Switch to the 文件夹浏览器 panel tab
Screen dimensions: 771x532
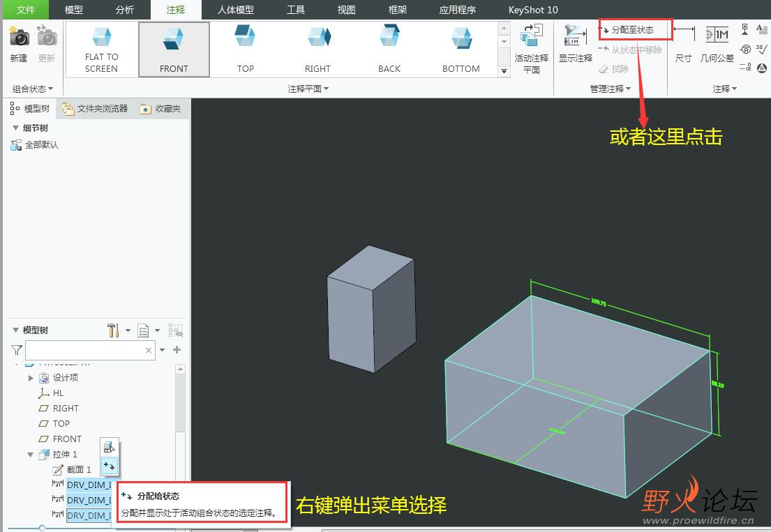95,109
